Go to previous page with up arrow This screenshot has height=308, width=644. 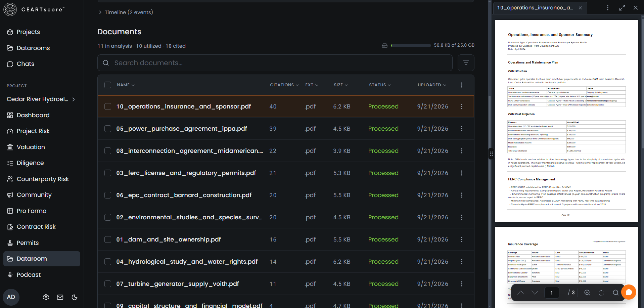click(x=521, y=293)
